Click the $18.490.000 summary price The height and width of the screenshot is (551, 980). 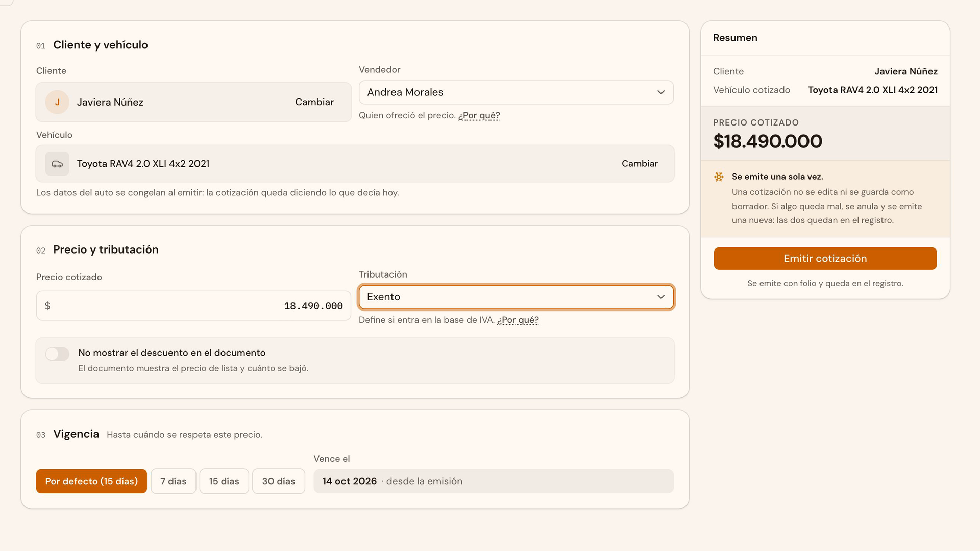point(768,141)
